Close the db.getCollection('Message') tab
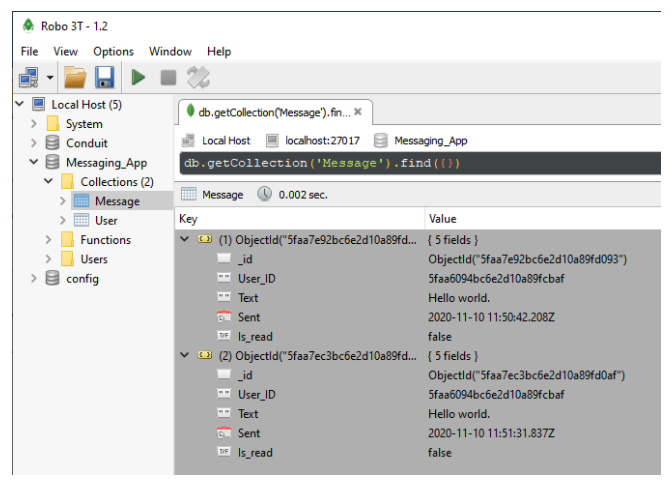672x487 pixels. pos(358,112)
